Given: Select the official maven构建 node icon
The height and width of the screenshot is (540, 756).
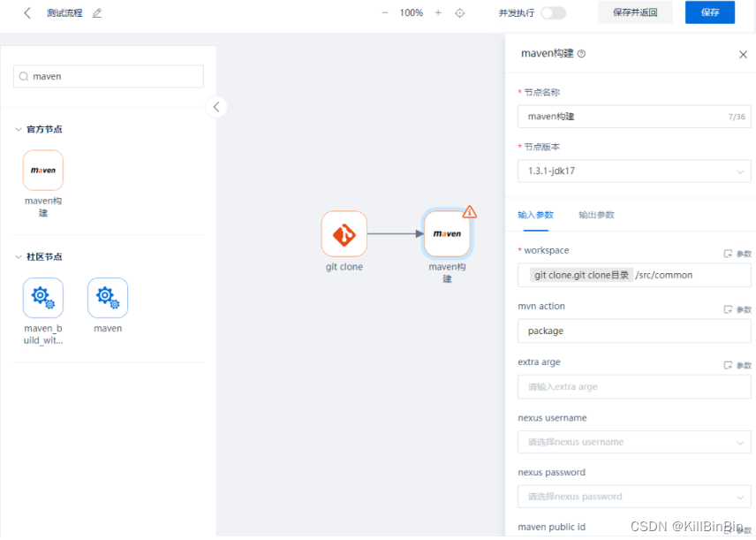Looking at the screenshot, I should 43,171.
